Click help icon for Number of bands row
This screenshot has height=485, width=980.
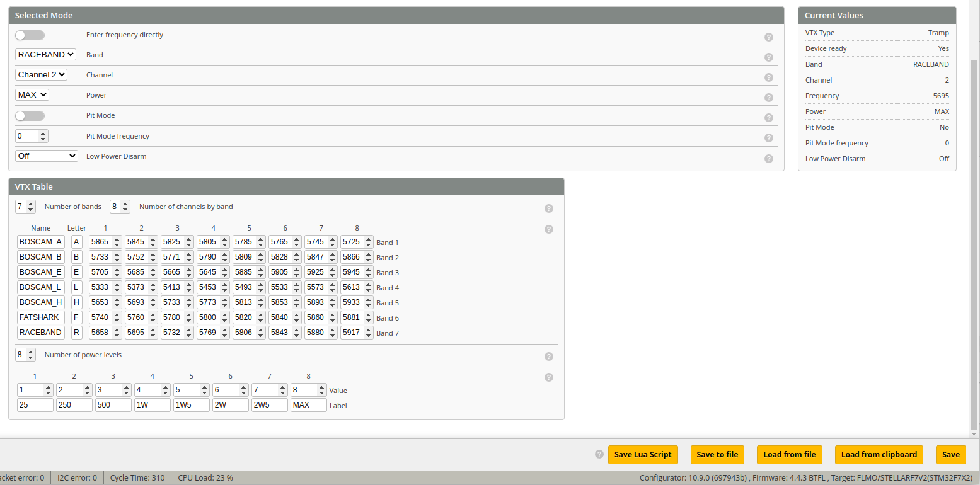[x=548, y=208]
